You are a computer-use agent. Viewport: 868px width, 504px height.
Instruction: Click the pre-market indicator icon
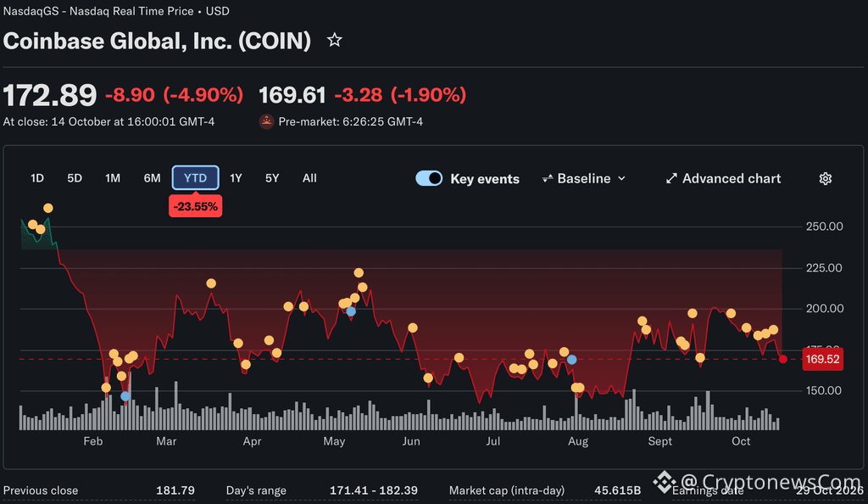pos(266,121)
